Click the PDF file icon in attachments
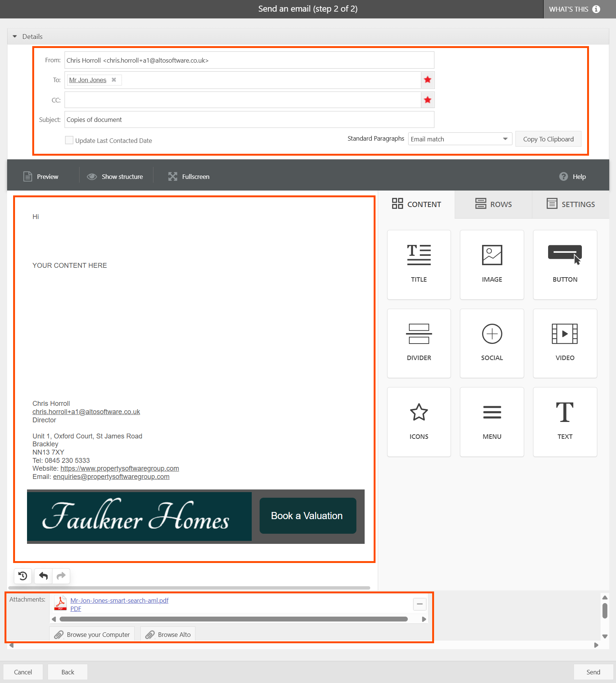 coord(60,603)
